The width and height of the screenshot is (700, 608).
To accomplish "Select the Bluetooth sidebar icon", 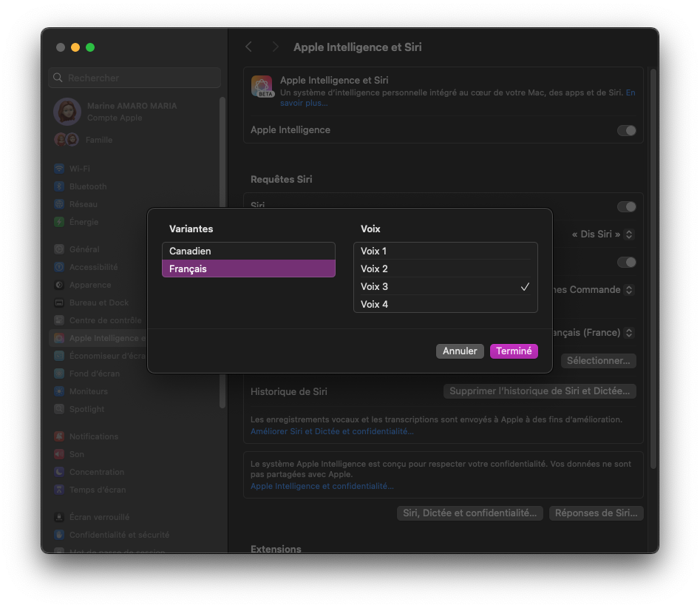I will 59,186.
